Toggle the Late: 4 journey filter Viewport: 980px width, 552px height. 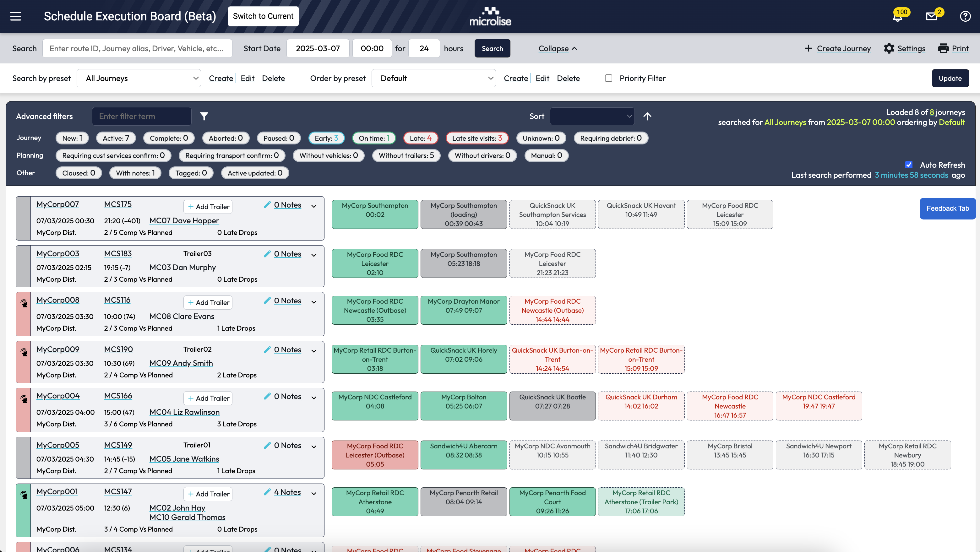[x=420, y=138]
